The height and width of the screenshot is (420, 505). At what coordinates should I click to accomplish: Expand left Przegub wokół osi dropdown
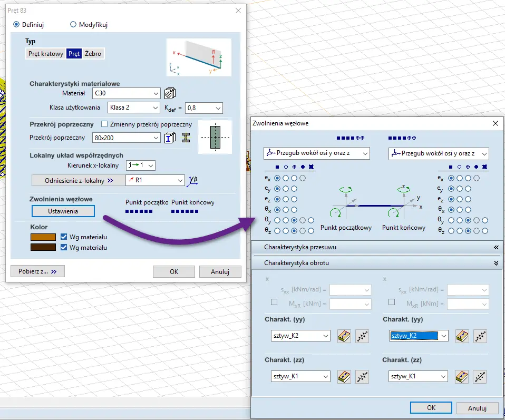point(316,153)
